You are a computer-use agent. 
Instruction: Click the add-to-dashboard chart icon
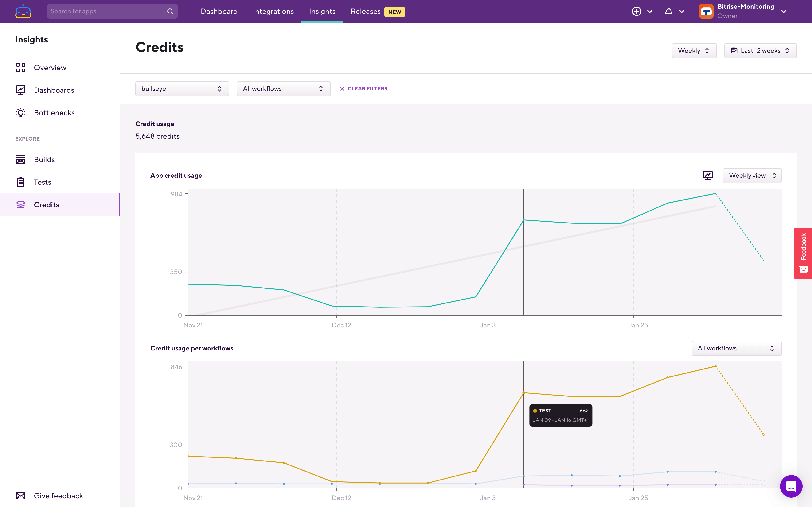tap(708, 175)
